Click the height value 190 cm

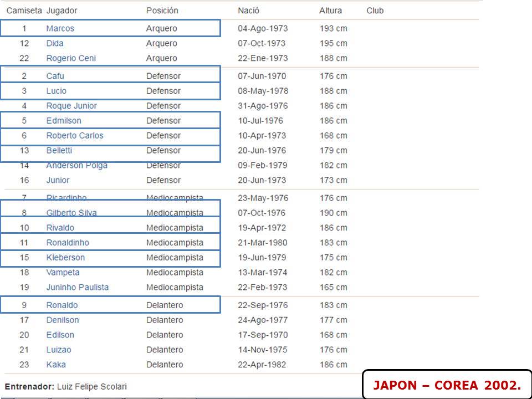(x=333, y=213)
